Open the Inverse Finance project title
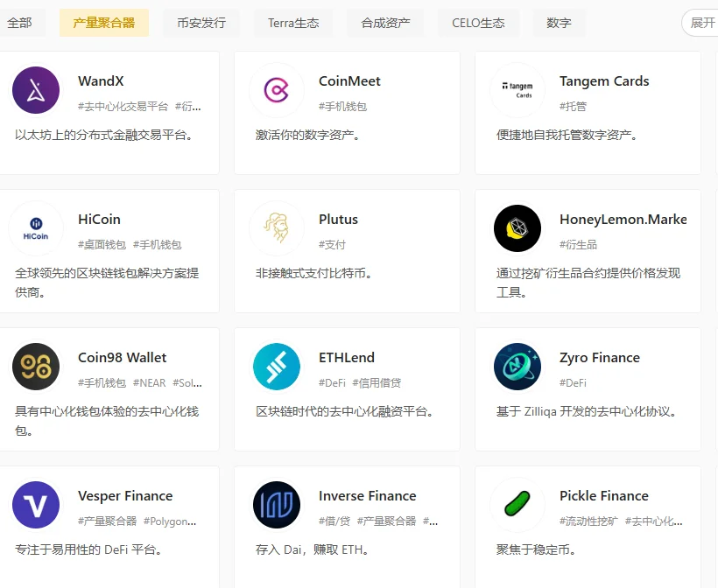This screenshot has width=718, height=588. click(x=368, y=495)
